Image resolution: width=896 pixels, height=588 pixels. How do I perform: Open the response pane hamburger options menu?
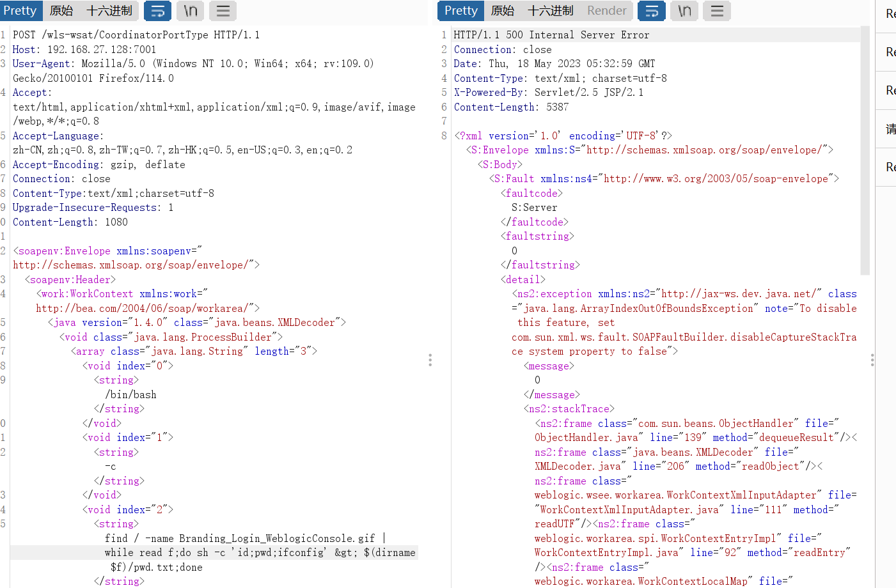(717, 11)
